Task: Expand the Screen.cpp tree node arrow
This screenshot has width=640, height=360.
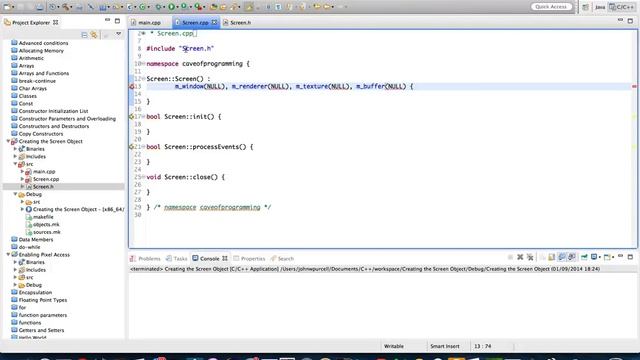Action: 22,179
